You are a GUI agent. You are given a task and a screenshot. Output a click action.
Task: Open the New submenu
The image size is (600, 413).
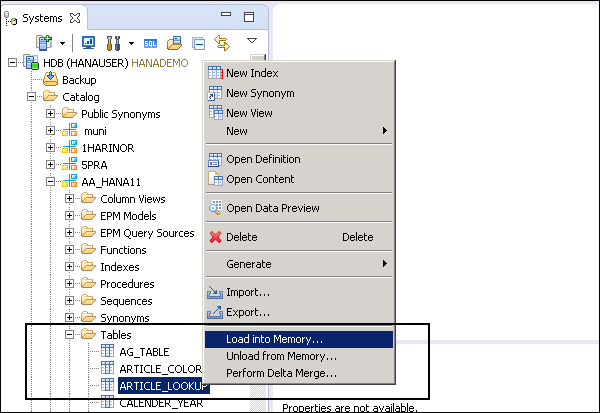click(x=299, y=131)
